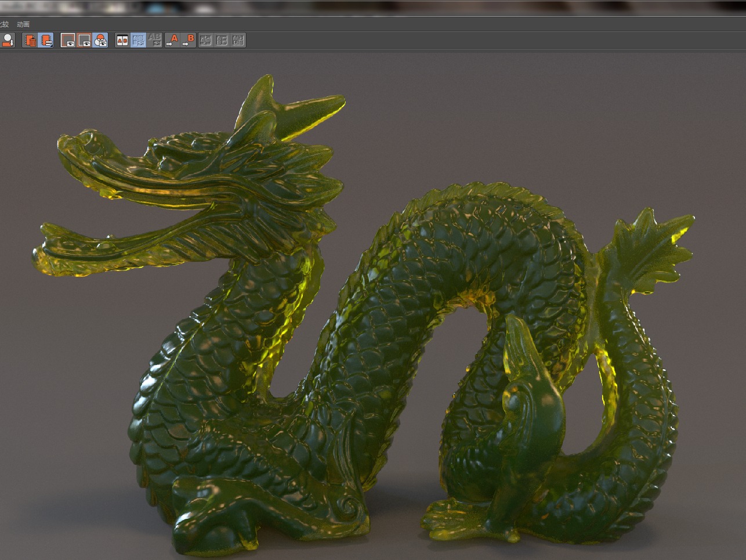Open the 动画 (Animation) menu

[23, 24]
